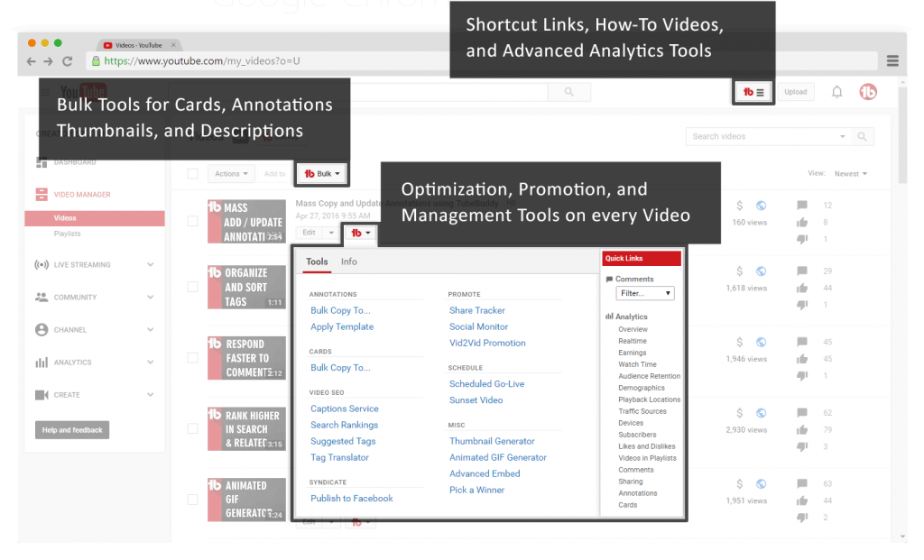The height and width of the screenshot is (560, 924).
Task: Click the browser back arrow
Action: coord(32,61)
